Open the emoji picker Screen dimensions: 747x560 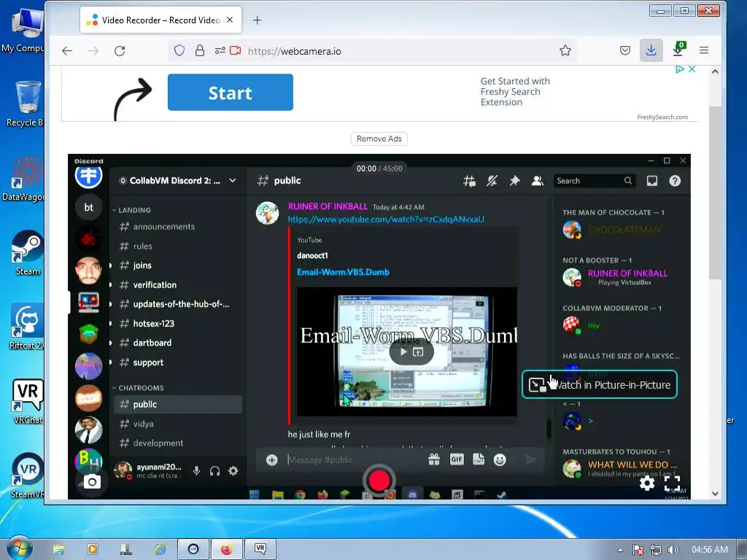[x=500, y=459]
